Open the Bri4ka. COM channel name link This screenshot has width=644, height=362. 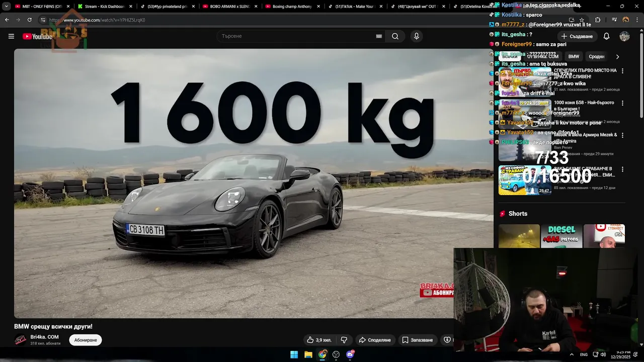click(45, 337)
